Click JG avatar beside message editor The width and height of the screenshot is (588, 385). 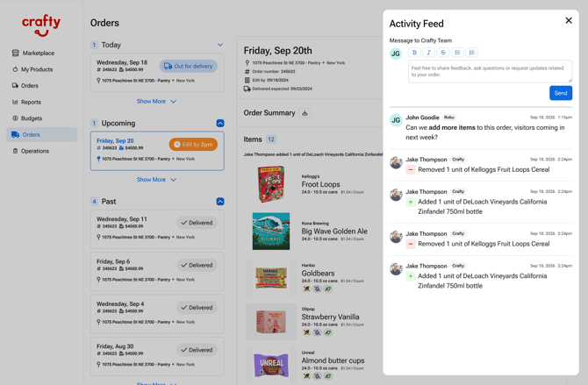(396, 53)
